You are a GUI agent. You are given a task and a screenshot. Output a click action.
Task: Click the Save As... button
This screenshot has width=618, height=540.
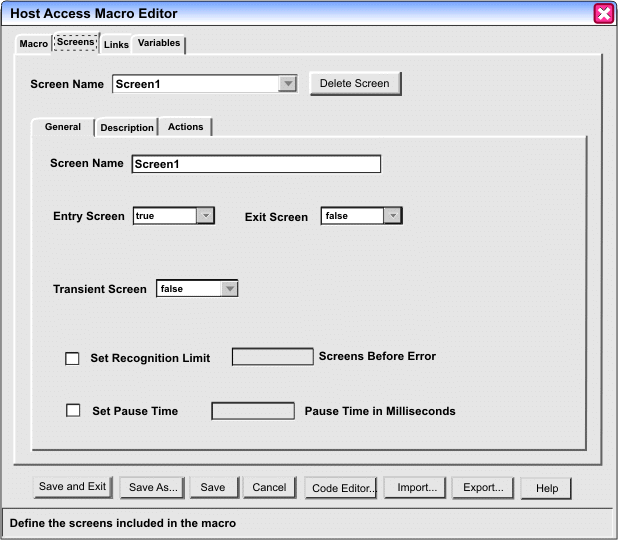click(x=152, y=488)
